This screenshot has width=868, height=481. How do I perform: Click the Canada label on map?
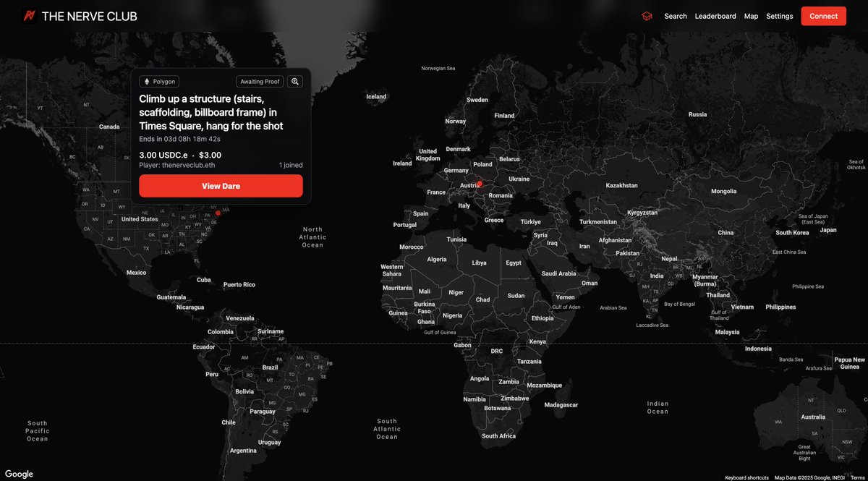(109, 127)
